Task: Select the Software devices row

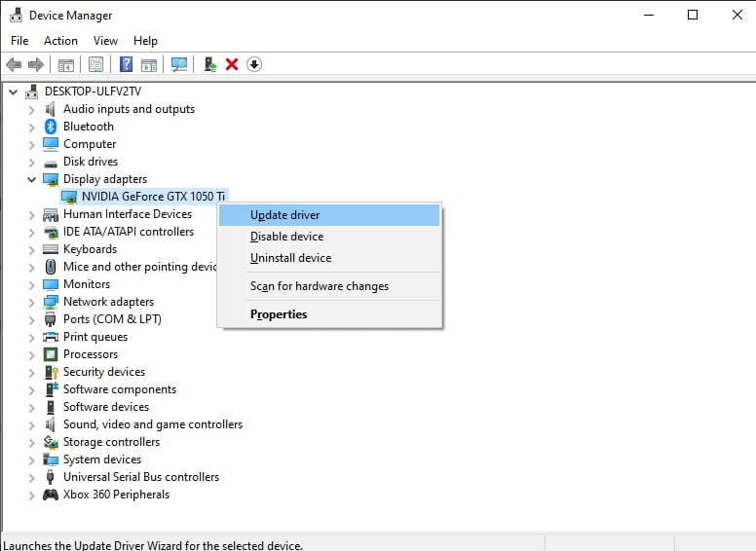Action: (x=106, y=407)
